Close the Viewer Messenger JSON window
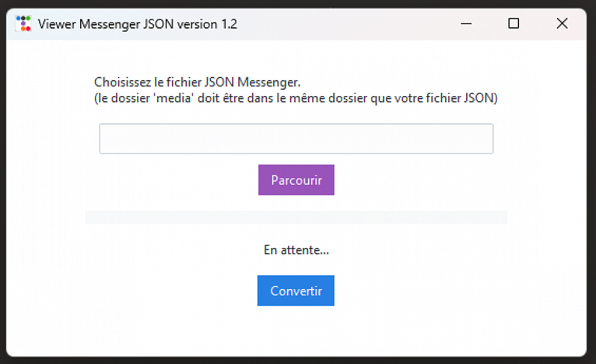The image size is (596, 364). [562, 24]
